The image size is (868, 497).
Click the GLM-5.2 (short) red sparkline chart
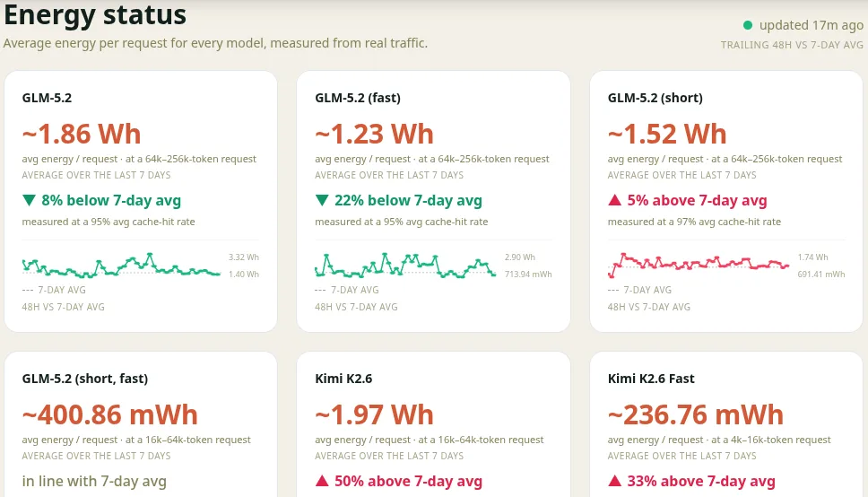(x=699, y=265)
